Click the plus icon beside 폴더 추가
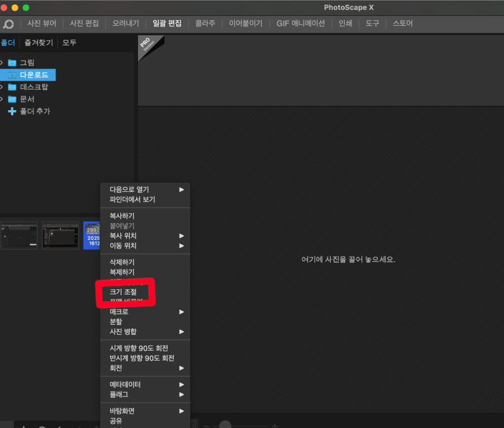504x428 pixels. click(x=12, y=111)
